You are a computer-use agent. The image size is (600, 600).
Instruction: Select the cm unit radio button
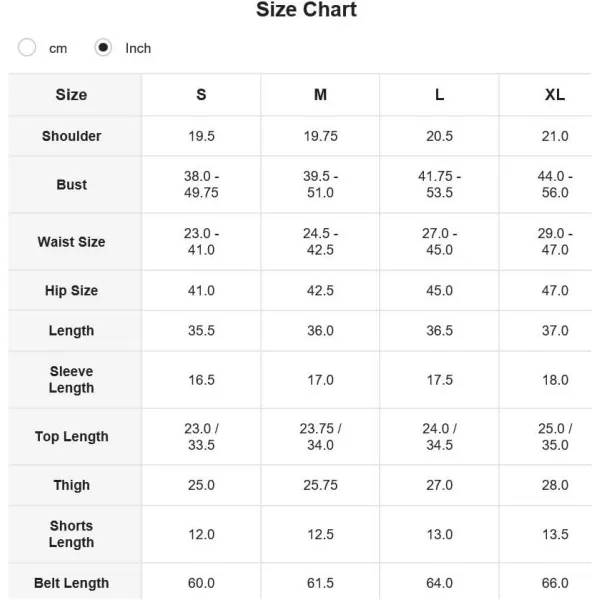27,47
